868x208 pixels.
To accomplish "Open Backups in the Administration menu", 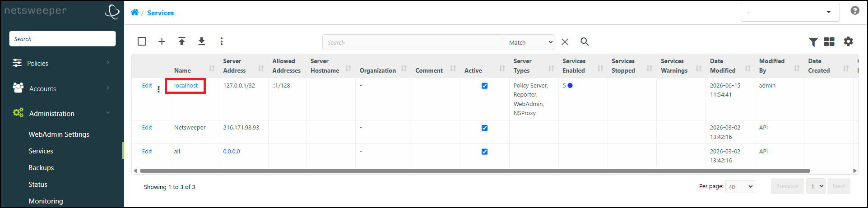I will click(x=41, y=167).
